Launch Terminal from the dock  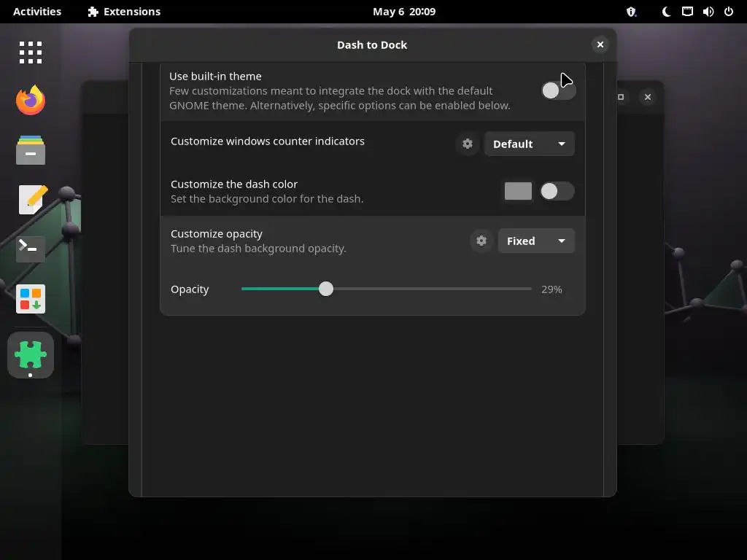pyautogui.click(x=31, y=249)
